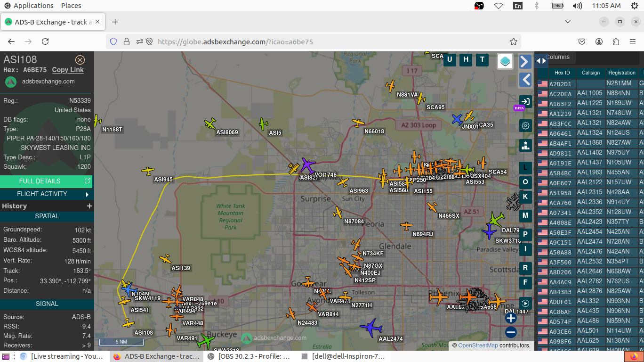Toggle the P map button
644x362 pixels.
pyautogui.click(x=525, y=234)
